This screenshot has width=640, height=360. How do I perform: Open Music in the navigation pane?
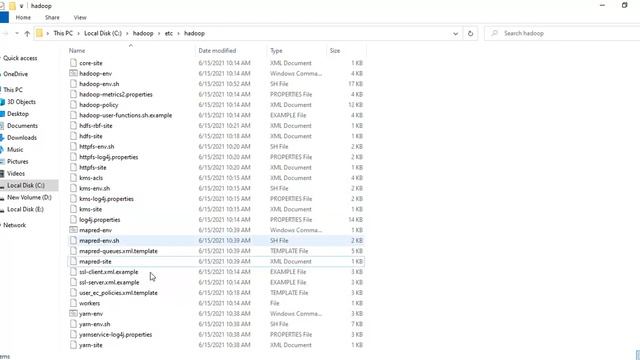(x=15, y=149)
